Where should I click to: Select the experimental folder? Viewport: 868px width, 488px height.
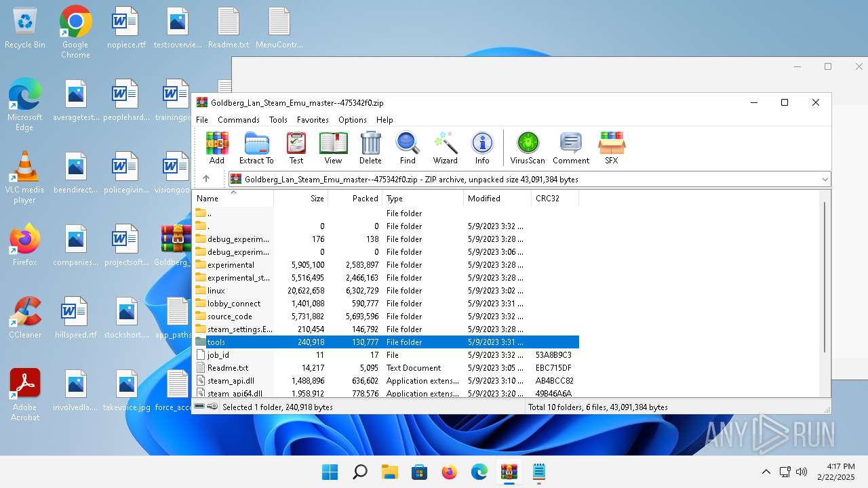[x=387, y=264]
